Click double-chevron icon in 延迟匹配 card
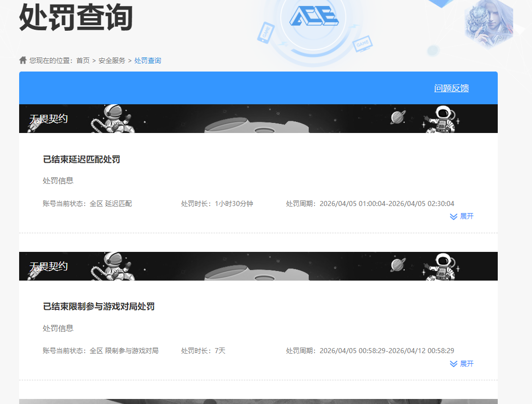The height and width of the screenshot is (404, 532). 453,217
